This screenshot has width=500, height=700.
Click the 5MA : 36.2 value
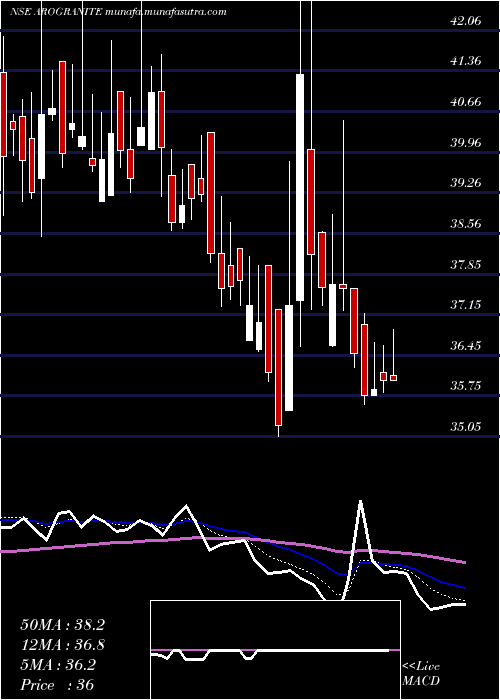tap(58, 665)
